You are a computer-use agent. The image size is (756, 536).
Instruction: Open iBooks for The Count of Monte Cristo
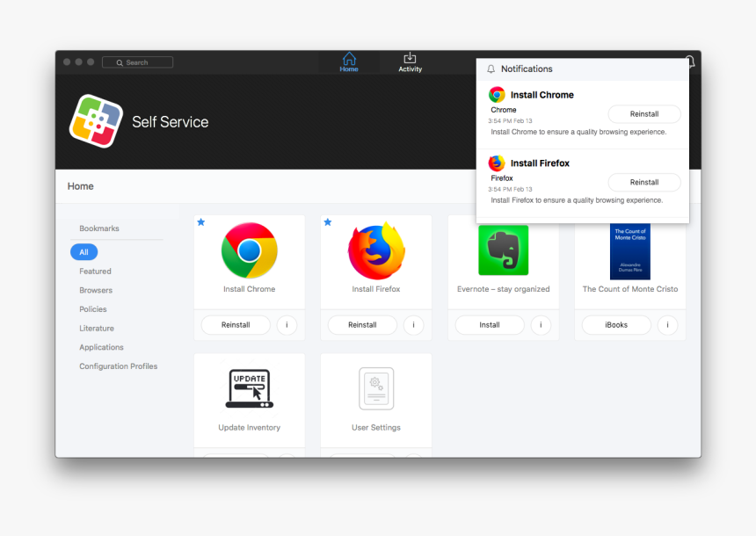[x=615, y=324]
